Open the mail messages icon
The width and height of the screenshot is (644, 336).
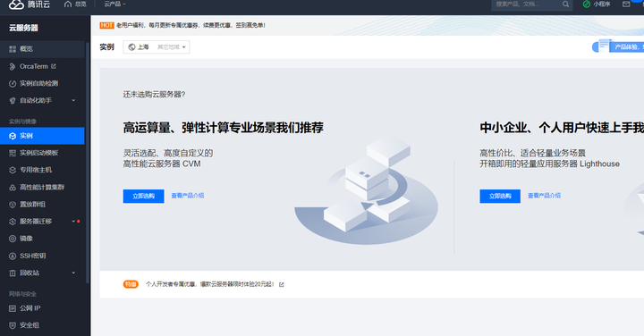pyautogui.click(x=626, y=4)
